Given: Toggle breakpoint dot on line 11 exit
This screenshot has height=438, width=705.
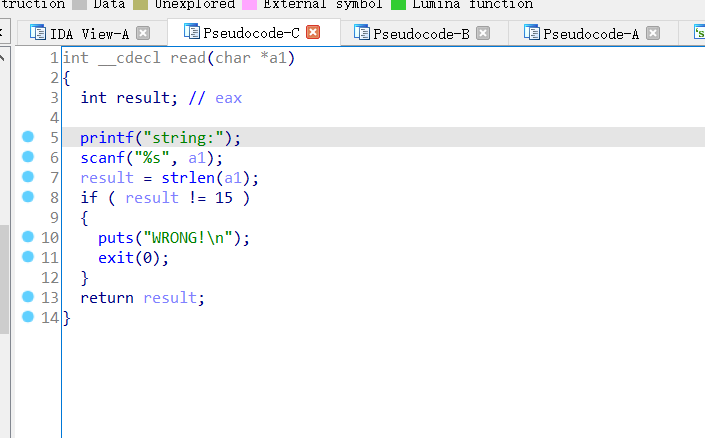Looking at the screenshot, I should [x=28, y=257].
